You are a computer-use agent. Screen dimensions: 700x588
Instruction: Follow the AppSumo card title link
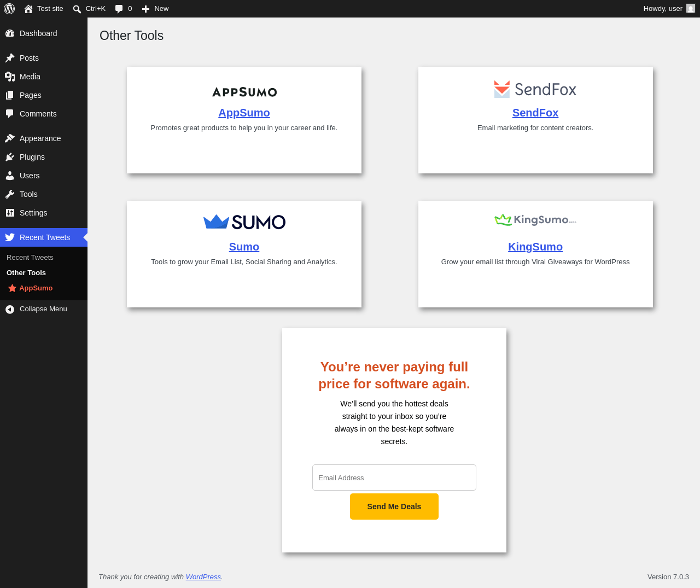[244, 113]
